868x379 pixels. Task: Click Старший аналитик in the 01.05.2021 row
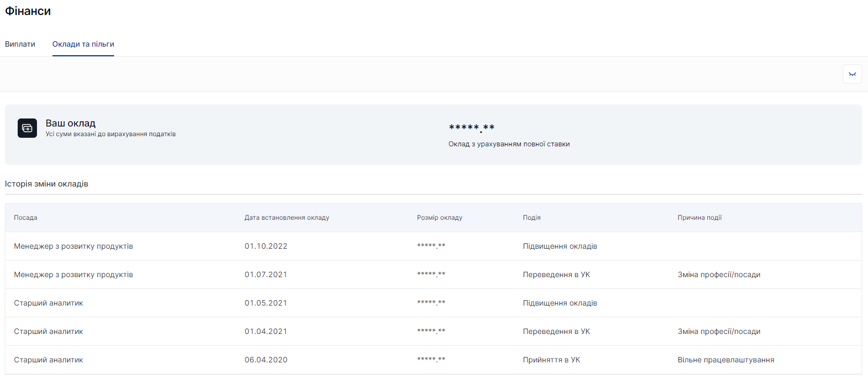click(x=48, y=303)
